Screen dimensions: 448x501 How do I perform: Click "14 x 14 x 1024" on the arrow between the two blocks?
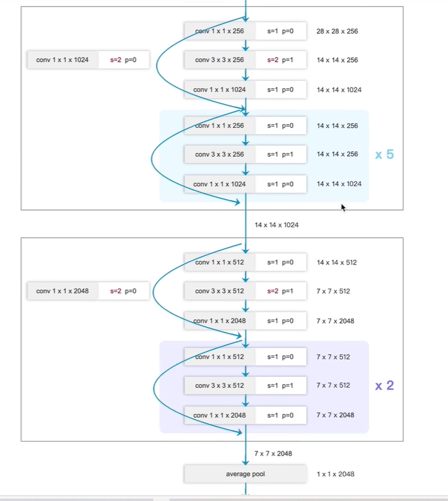(x=277, y=225)
